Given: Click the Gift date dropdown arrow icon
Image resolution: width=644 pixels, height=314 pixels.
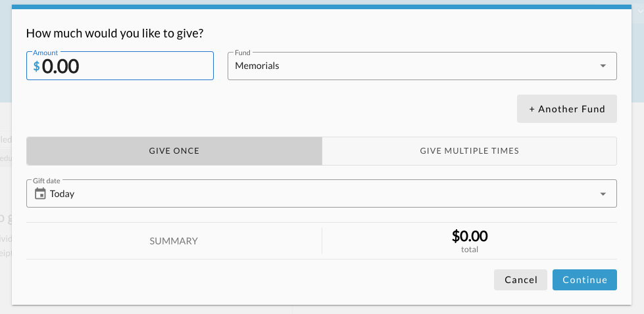Looking at the screenshot, I should [x=603, y=194].
